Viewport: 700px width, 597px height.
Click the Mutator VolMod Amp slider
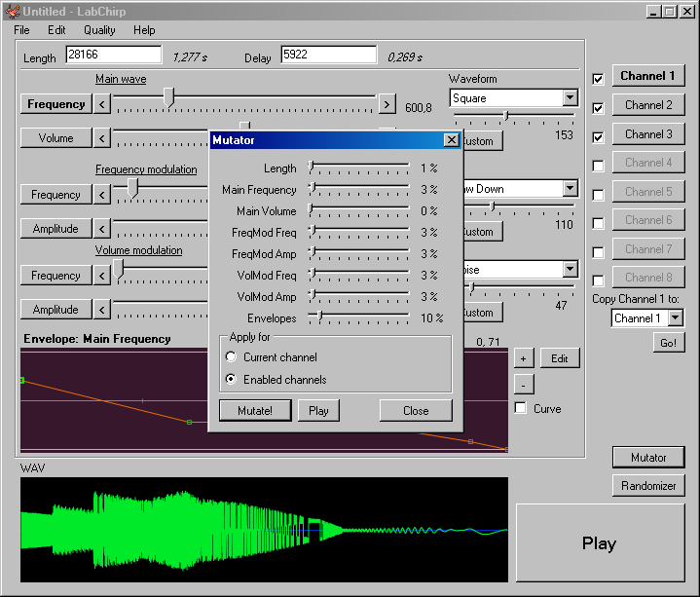pyautogui.click(x=358, y=296)
